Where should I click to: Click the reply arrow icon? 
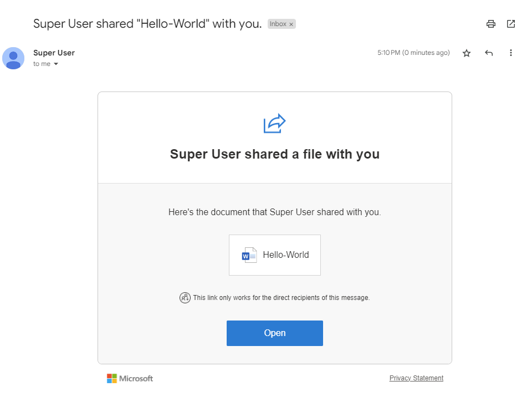tap(489, 53)
